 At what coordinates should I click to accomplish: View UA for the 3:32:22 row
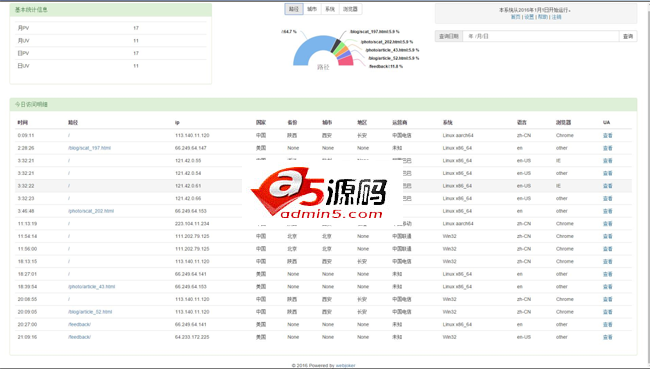(608, 186)
